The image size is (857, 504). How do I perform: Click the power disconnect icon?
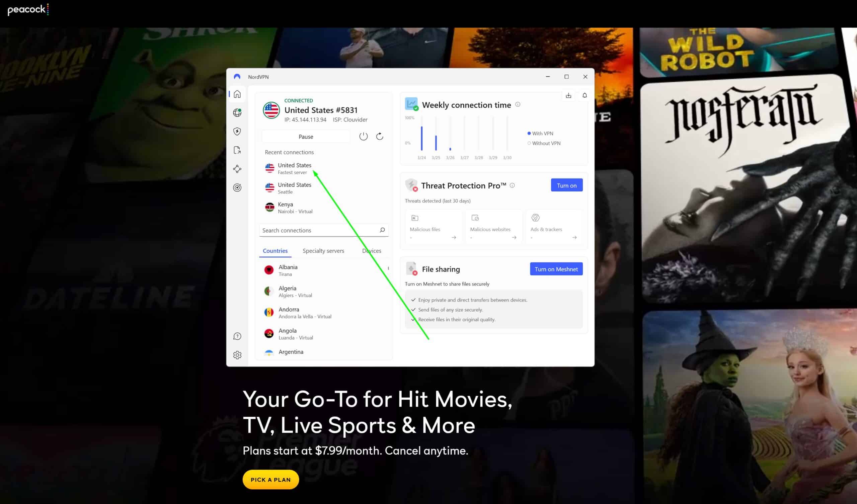pos(363,136)
